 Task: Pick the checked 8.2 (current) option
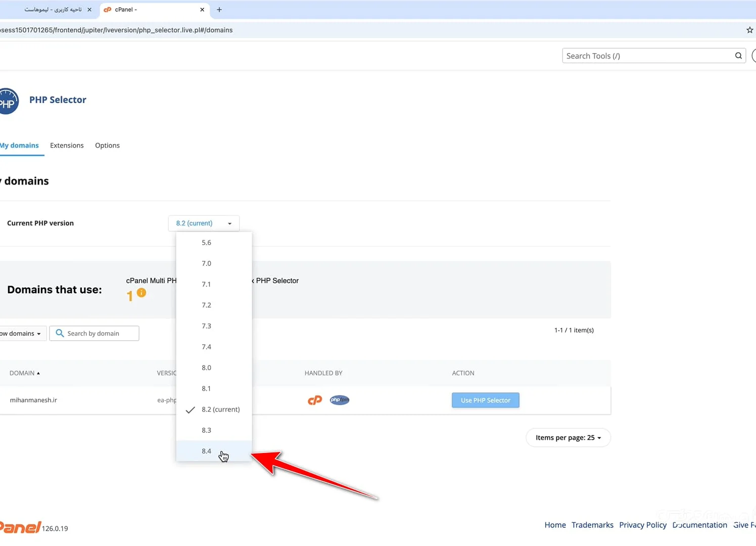tap(220, 409)
